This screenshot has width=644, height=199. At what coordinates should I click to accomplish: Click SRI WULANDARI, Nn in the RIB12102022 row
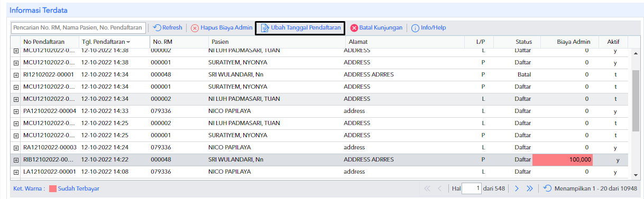click(x=236, y=159)
